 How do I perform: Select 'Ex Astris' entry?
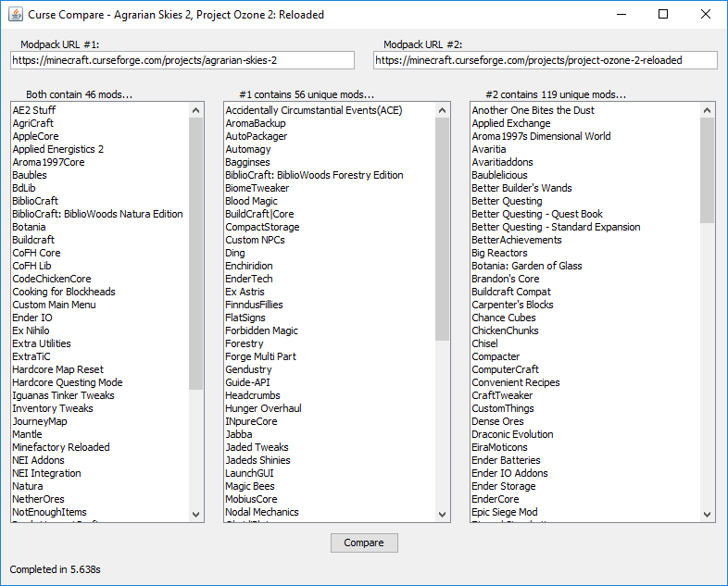(245, 292)
